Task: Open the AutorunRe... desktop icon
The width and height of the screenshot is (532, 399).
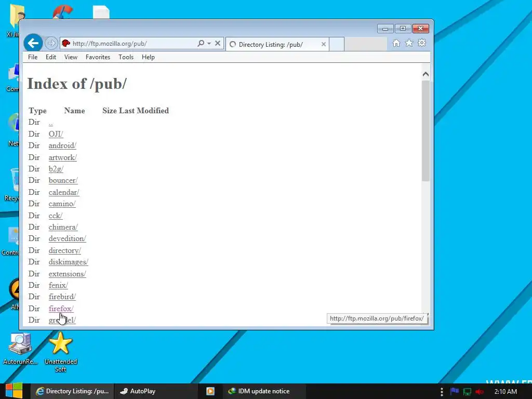Action: [20, 349]
